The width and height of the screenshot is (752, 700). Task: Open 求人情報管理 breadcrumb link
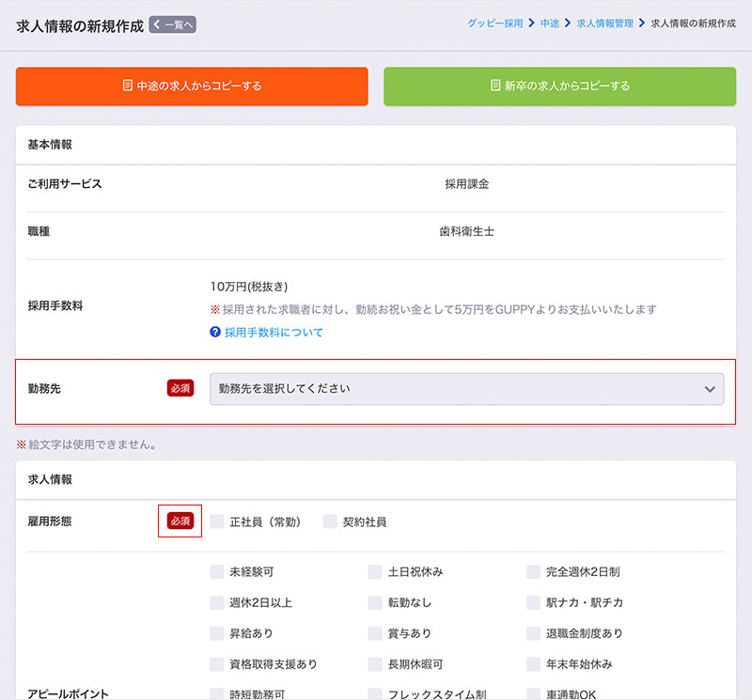[x=604, y=23]
